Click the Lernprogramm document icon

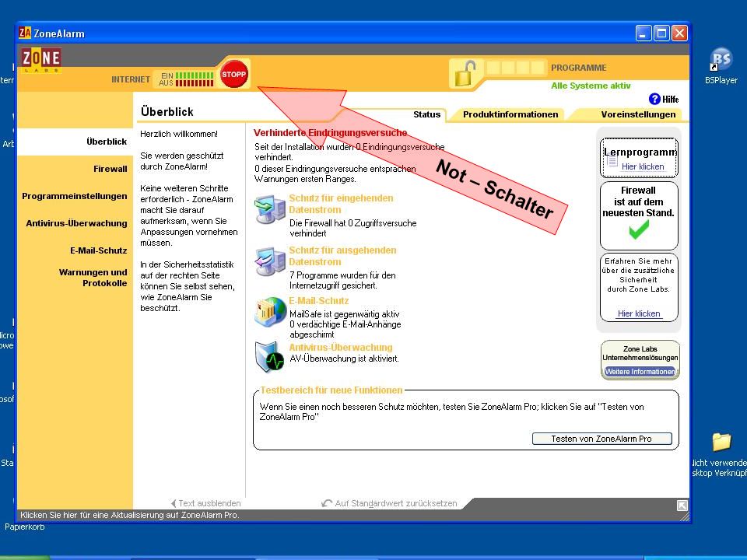(612, 162)
